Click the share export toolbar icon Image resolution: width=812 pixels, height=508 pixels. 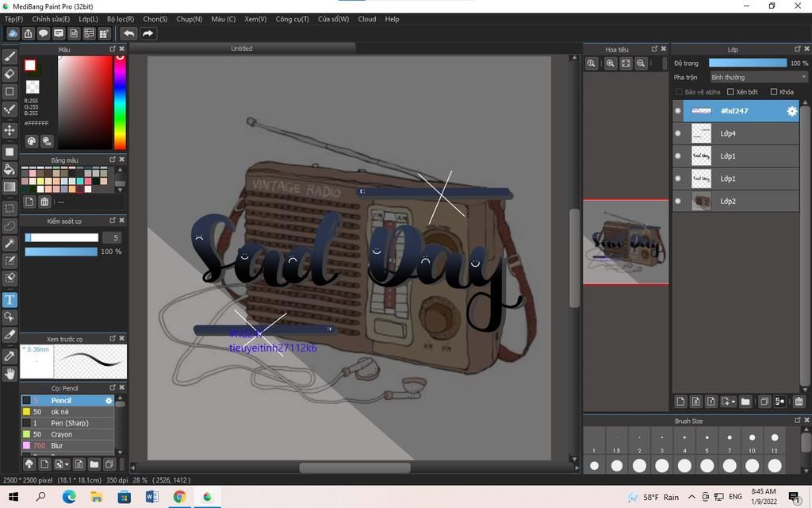pyautogui.click(x=28, y=33)
